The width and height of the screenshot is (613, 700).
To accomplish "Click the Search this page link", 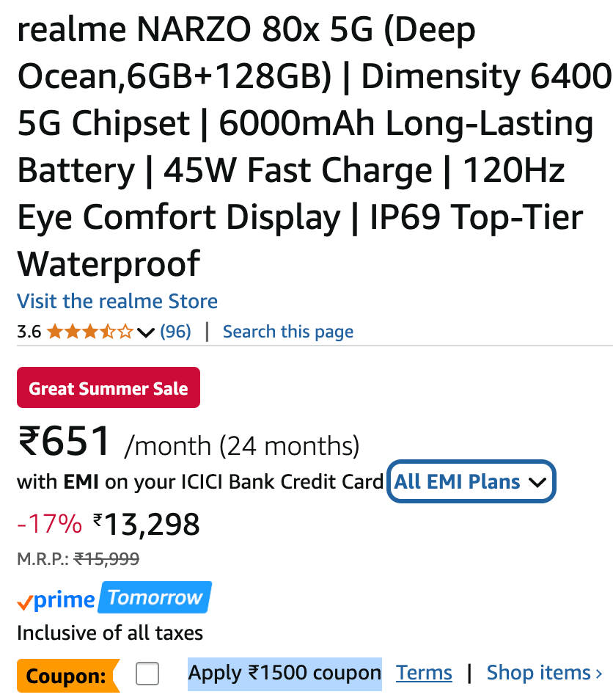I will click(x=287, y=332).
